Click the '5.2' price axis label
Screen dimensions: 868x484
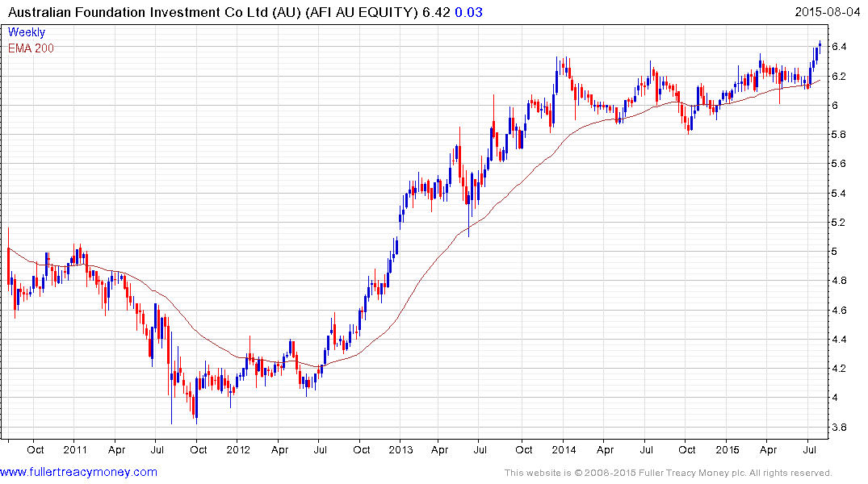tap(839, 223)
